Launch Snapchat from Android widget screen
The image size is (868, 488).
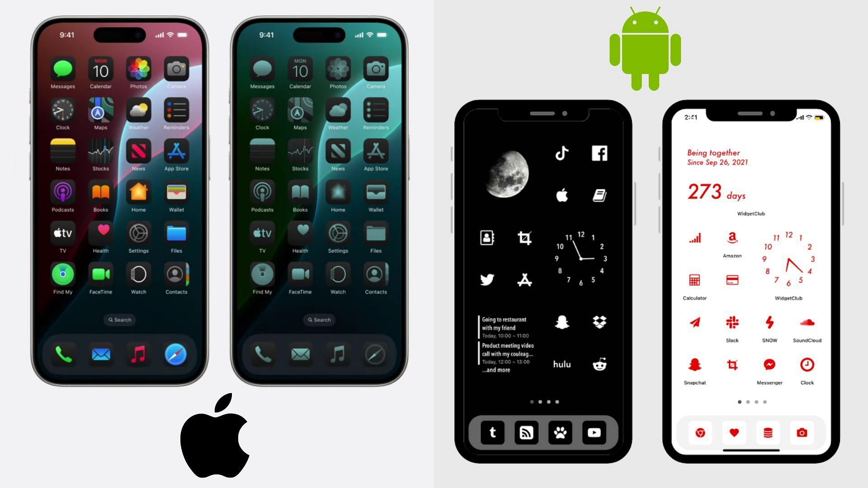pos(694,365)
